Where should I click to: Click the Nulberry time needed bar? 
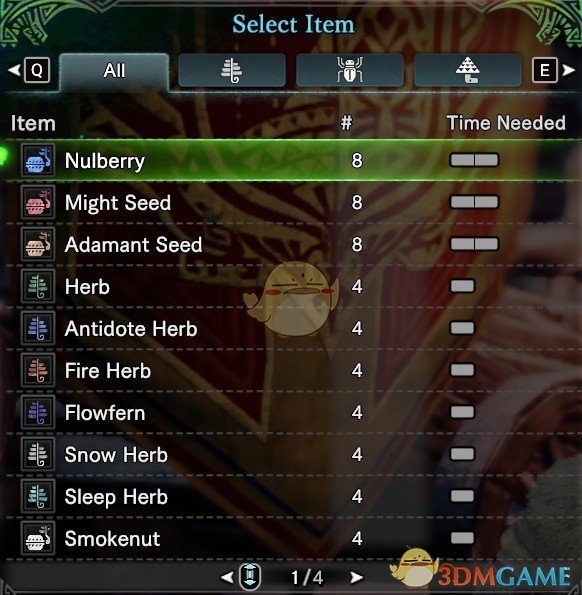474,160
